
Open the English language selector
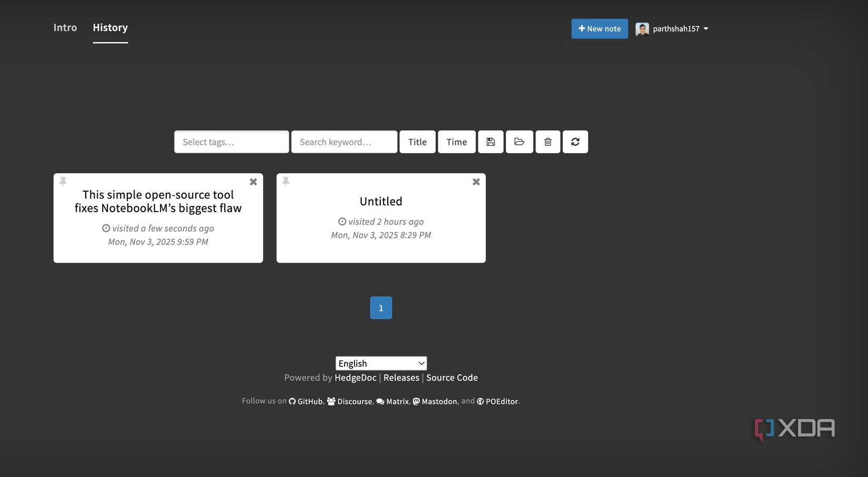(380, 363)
